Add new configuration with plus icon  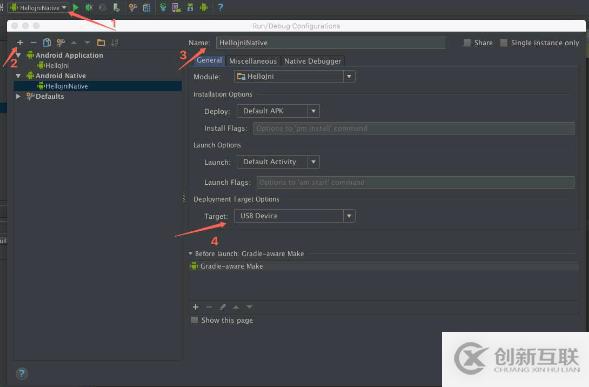(20, 42)
